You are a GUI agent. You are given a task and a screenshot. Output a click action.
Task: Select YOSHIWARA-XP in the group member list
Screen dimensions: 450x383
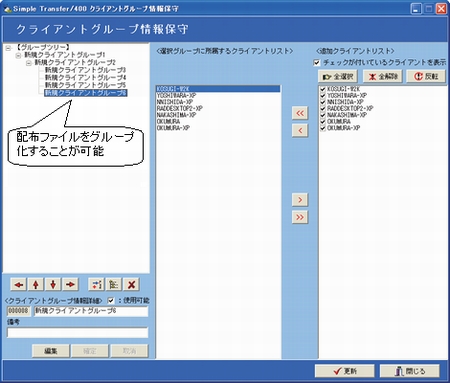[x=218, y=96]
